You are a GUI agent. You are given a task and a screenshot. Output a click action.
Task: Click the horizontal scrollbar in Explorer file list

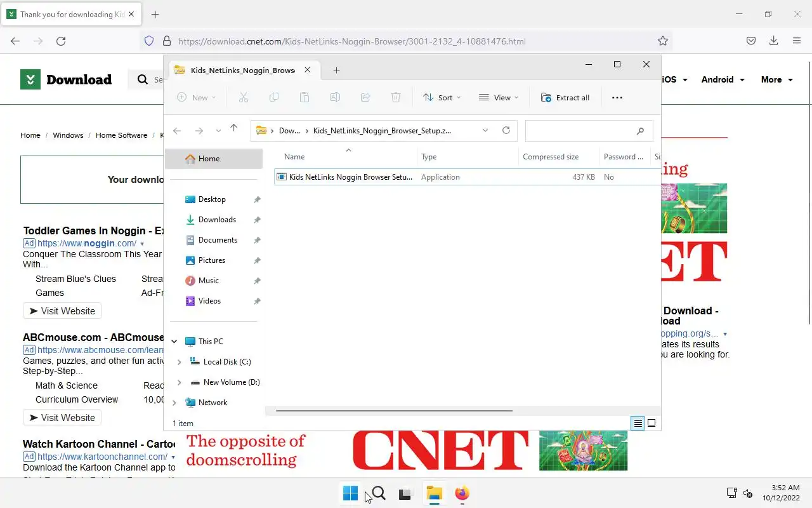pyautogui.click(x=394, y=411)
